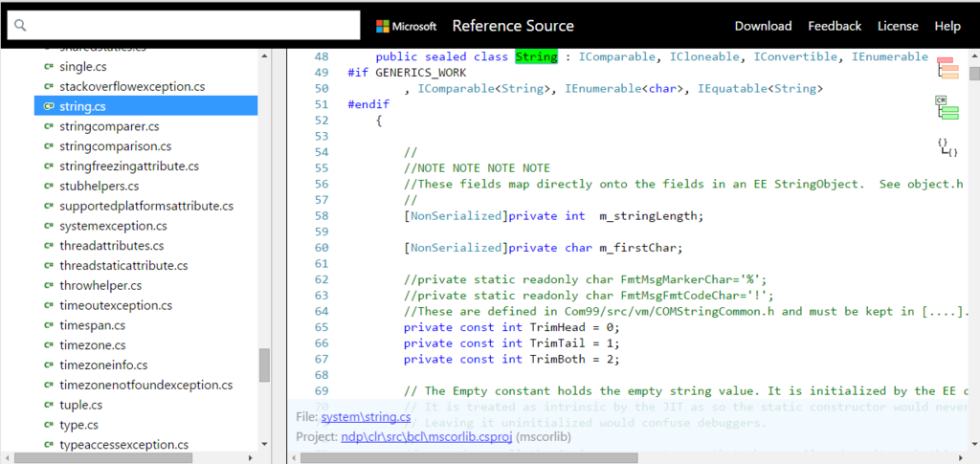Click the C# icon beside timespan.cs
980x464 pixels.
(48, 326)
